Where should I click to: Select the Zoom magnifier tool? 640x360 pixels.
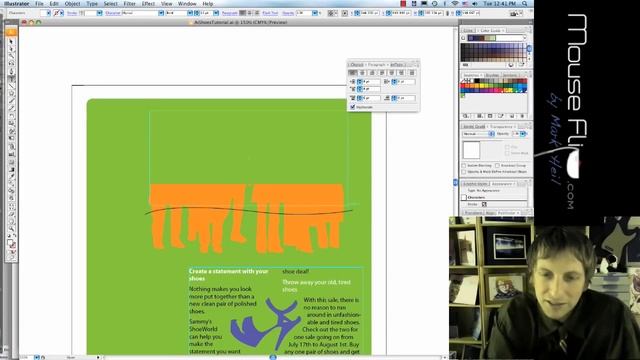(x=11, y=229)
